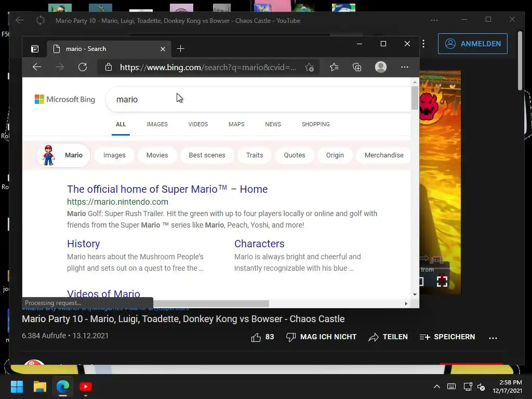This screenshot has height=399, width=532.
Task: Click the Microsoft Bing logo
Action: click(65, 99)
